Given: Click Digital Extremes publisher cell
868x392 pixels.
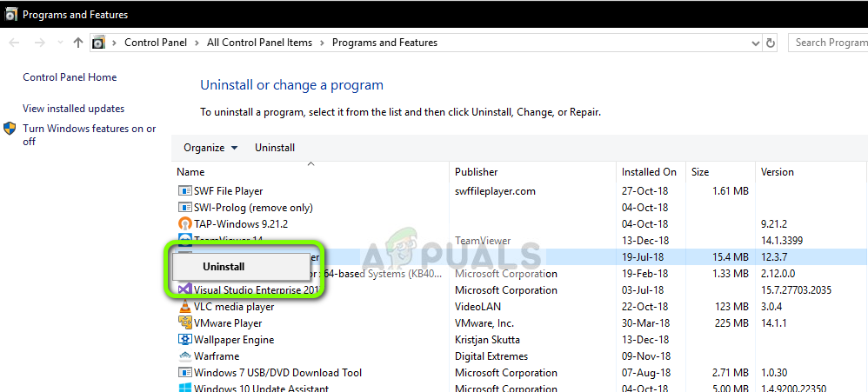Looking at the screenshot, I should (x=491, y=356).
